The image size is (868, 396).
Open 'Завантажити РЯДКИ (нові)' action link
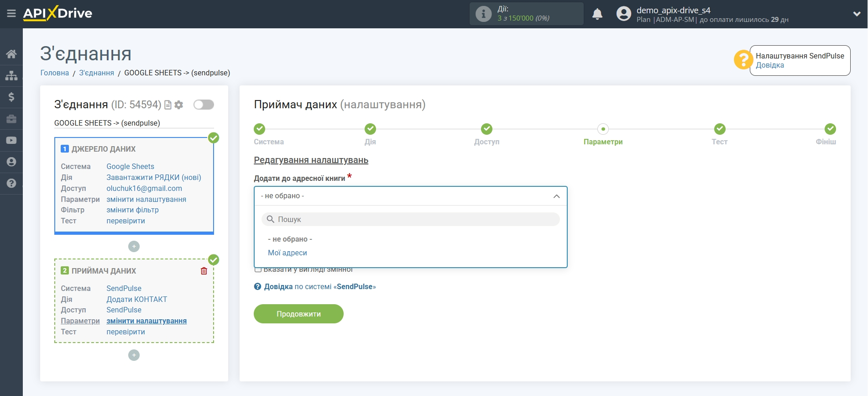154,178
